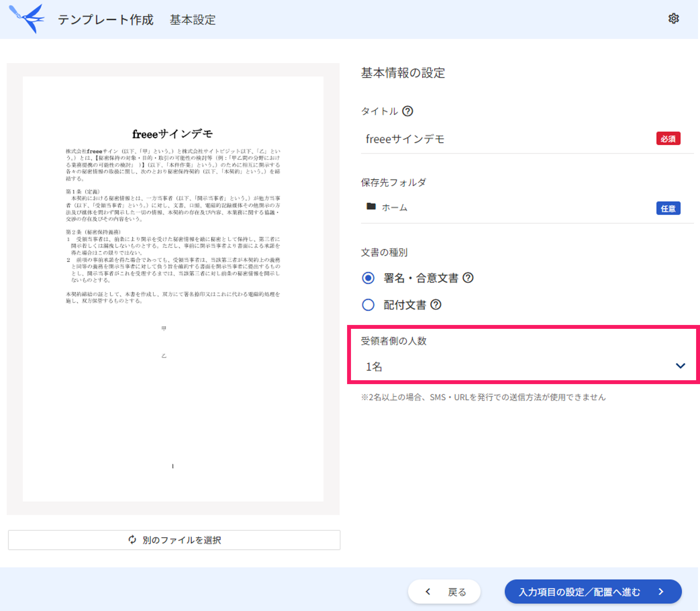Open the help icon beside 配付文書
Viewport: 700px width, 611px height.
coord(436,305)
